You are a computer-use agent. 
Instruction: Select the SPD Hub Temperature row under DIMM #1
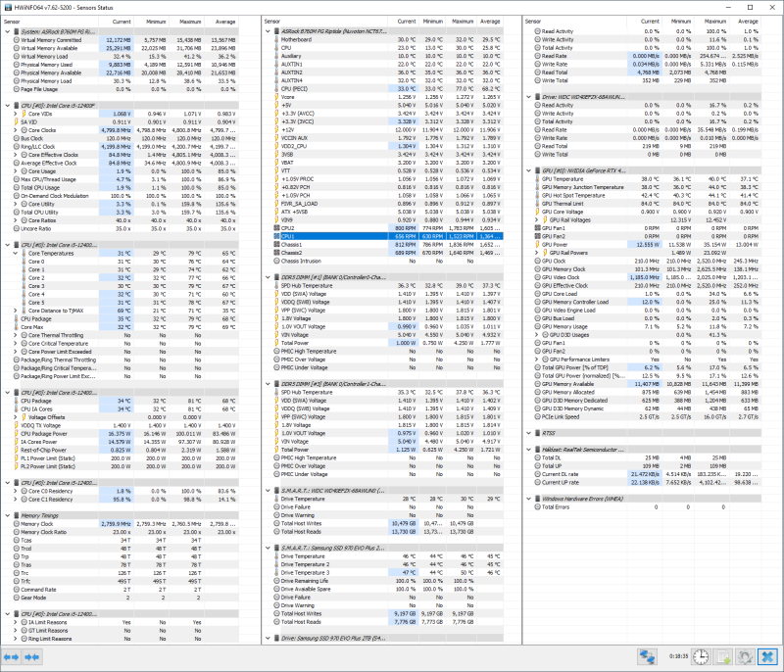point(387,286)
